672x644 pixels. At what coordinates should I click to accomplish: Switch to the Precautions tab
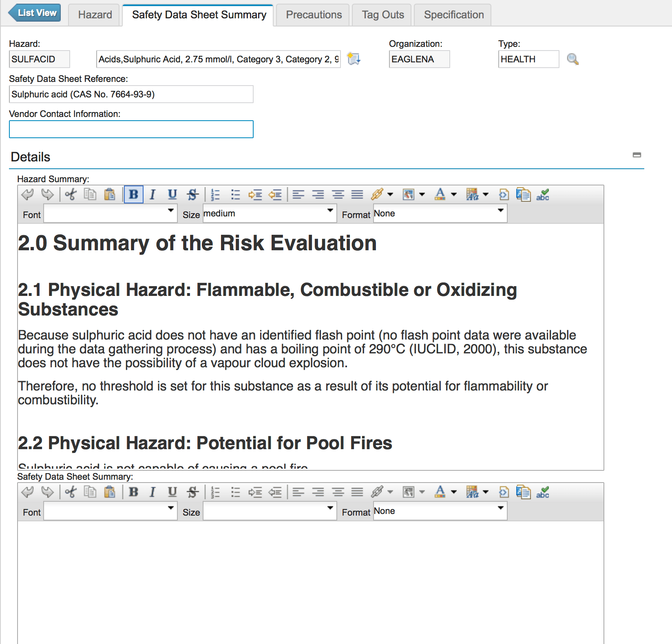[313, 15]
